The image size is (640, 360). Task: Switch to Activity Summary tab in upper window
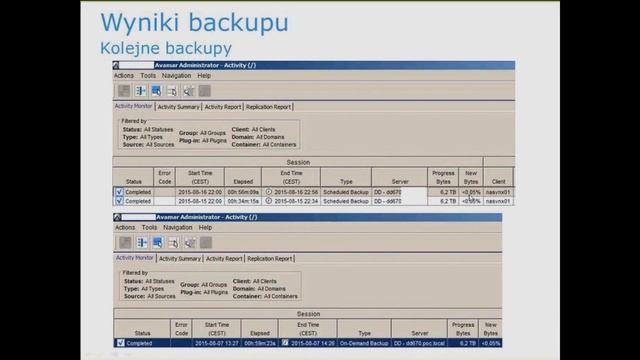(x=179, y=107)
